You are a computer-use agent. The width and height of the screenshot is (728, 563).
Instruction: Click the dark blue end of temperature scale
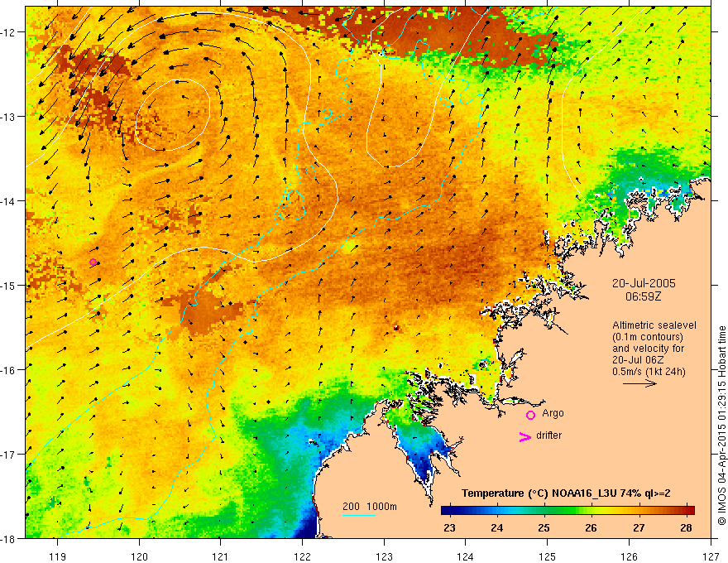point(446,510)
